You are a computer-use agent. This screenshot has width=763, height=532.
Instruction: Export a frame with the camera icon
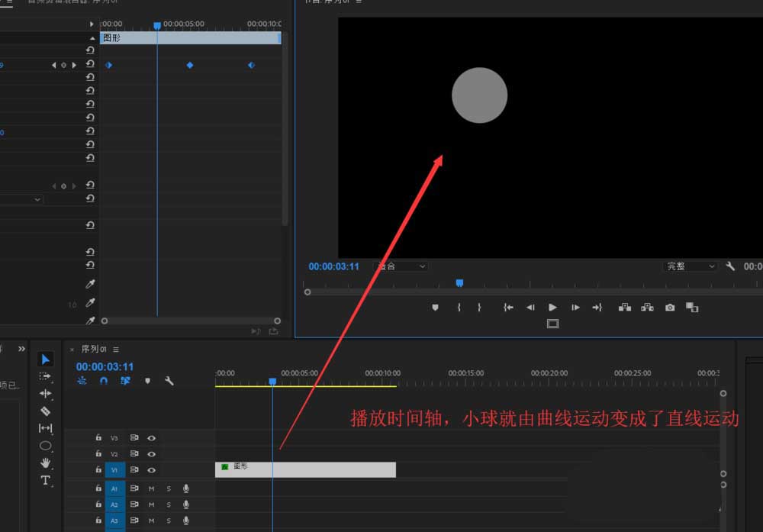670,307
